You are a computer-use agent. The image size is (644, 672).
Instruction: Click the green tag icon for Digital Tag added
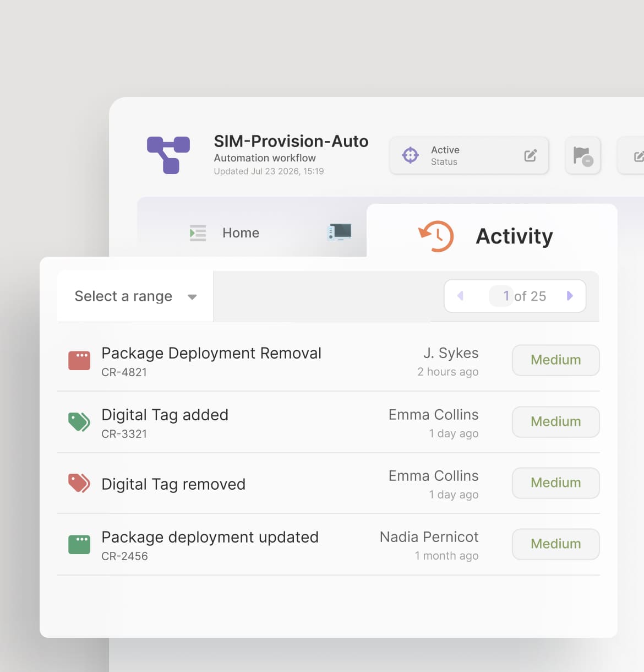point(79,422)
